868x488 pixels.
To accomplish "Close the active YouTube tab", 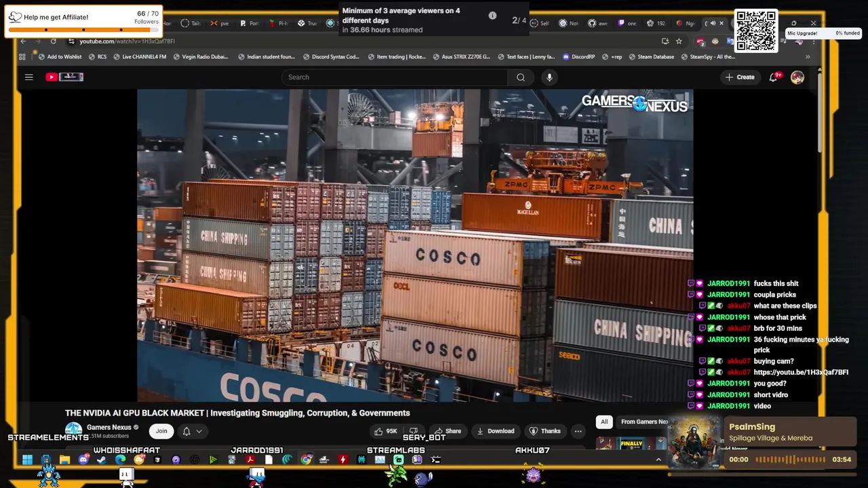I will pyautogui.click(x=722, y=24).
